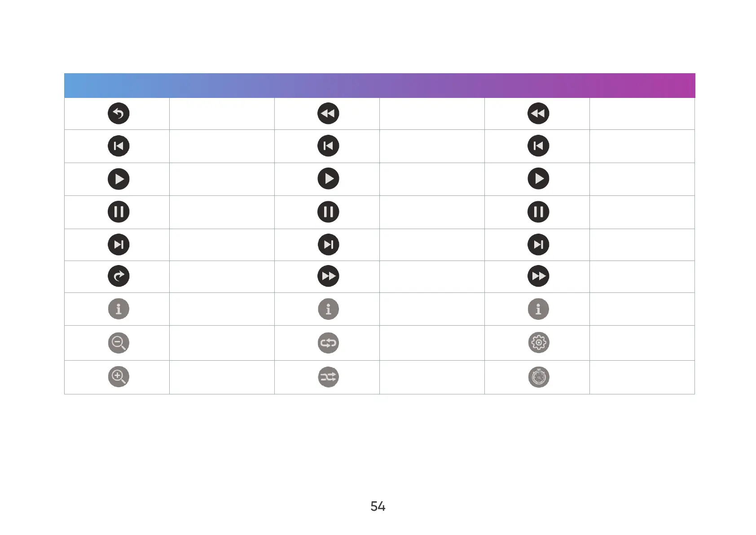Select the zoom in magnifier icon

119,377
